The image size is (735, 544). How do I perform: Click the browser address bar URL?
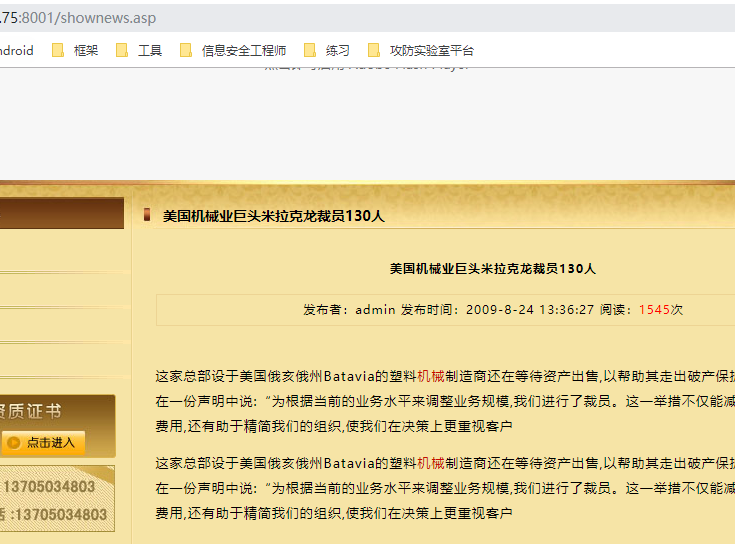[x=78, y=18]
